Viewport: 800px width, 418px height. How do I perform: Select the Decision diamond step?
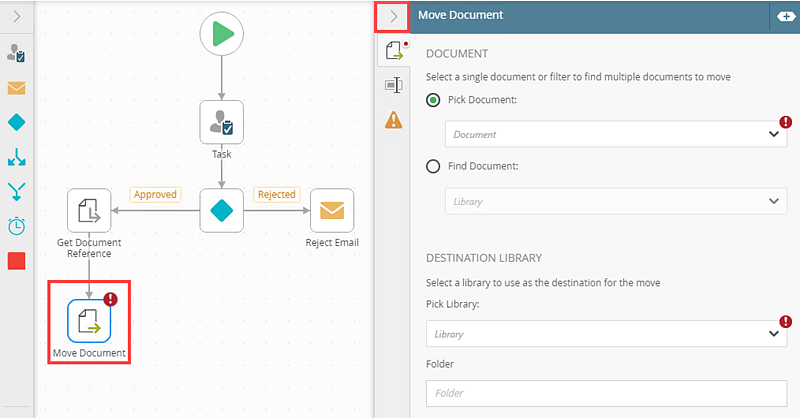[x=222, y=210]
